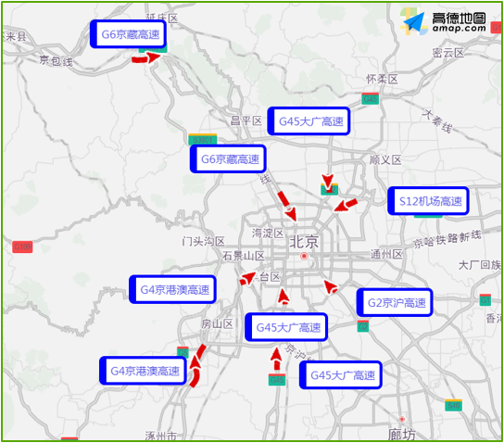This screenshot has width=504, height=443.
Task: Click the green G2 highway shield
Action: tap(363, 326)
